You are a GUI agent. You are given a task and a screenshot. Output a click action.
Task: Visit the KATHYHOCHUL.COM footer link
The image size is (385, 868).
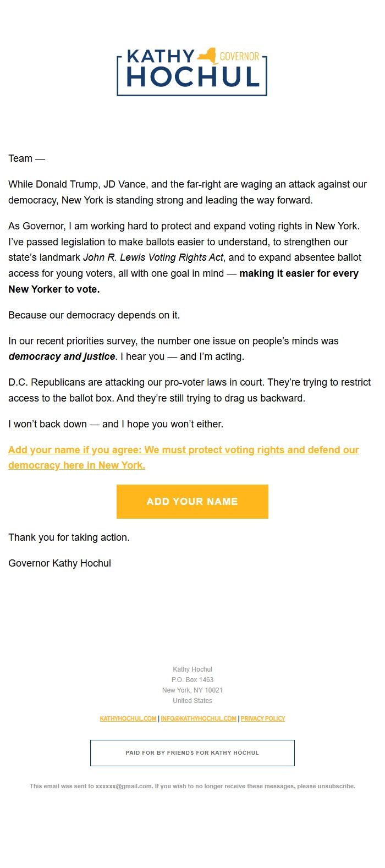click(128, 718)
